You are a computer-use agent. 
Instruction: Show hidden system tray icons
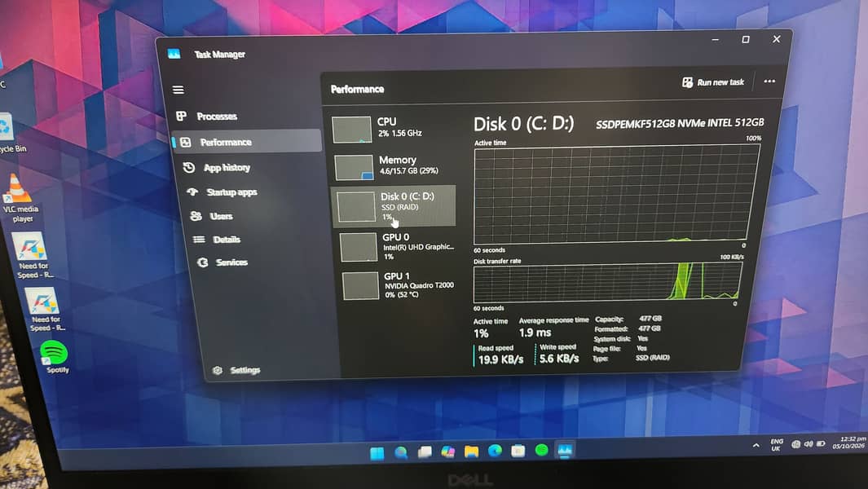756,445
